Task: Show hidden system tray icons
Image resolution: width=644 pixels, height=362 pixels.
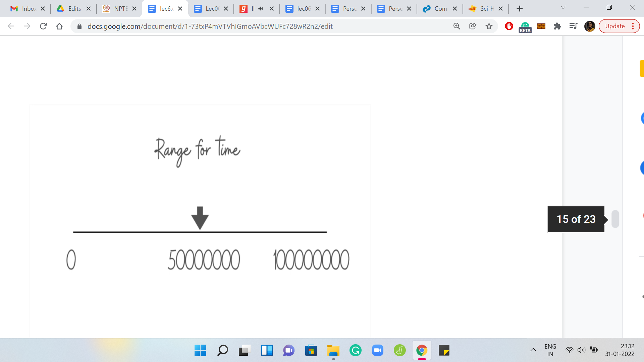Action: 533,350
